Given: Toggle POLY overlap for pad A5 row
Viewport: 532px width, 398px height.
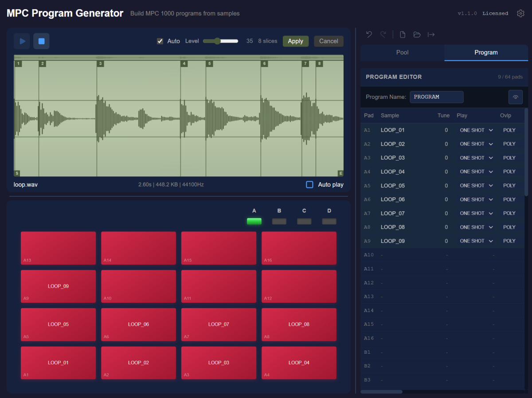Looking at the screenshot, I should coord(509,186).
